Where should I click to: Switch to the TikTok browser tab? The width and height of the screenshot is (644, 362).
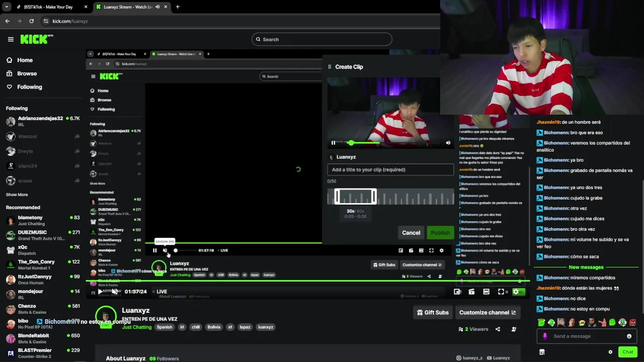tap(48, 7)
